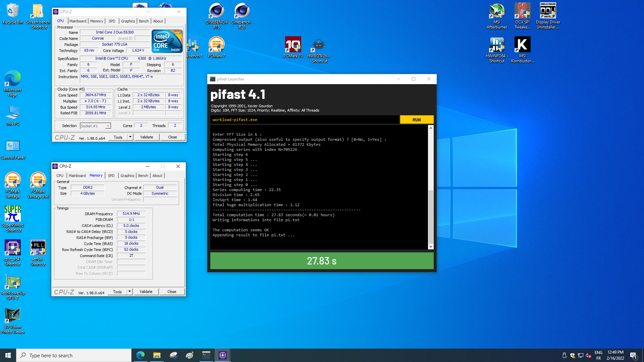Open This PC desktop icon
Viewport: 644px width, 362px height.
[12, 115]
